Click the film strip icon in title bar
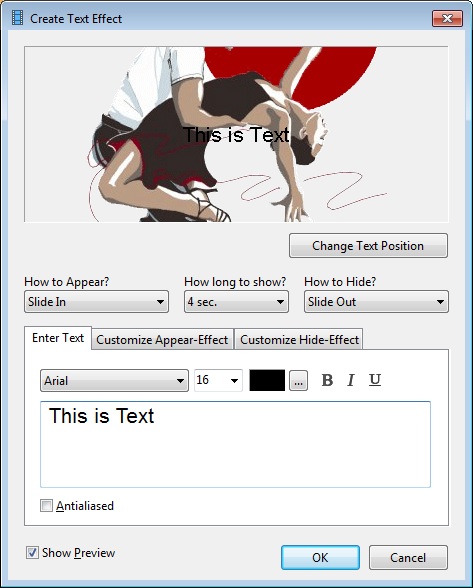 pyautogui.click(x=17, y=18)
